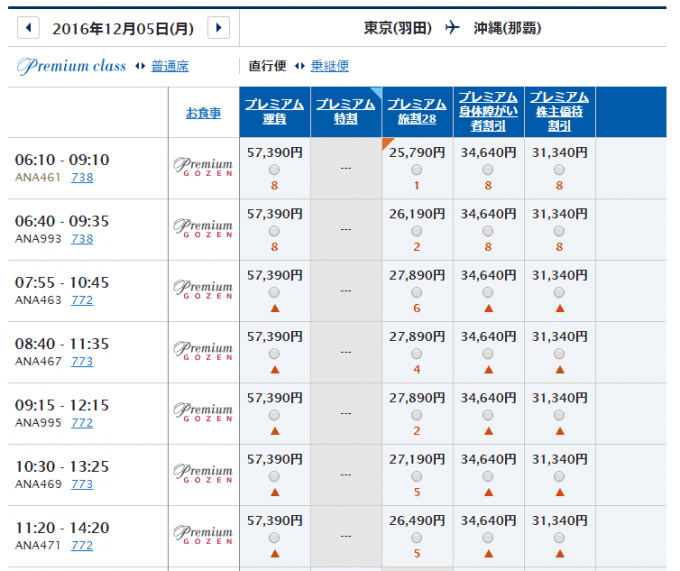
Task: Open aircraft type 738 for ANA461
Action: point(82,177)
